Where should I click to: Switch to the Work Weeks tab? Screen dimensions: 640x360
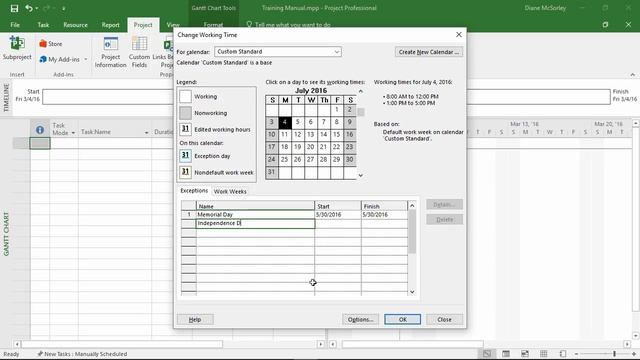[x=230, y=191]
